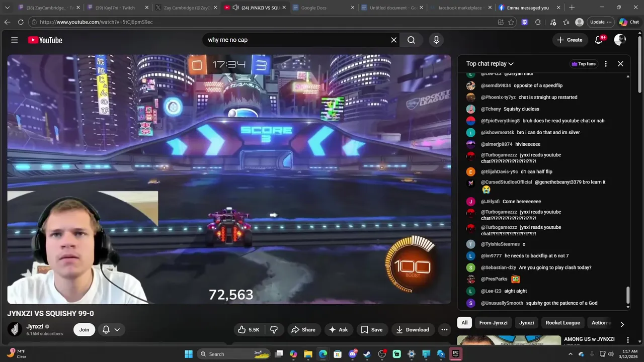Viewport: 644px width, 362px height.
Task: Run the search with the magnifier button
Action: [x=411, y=40]
